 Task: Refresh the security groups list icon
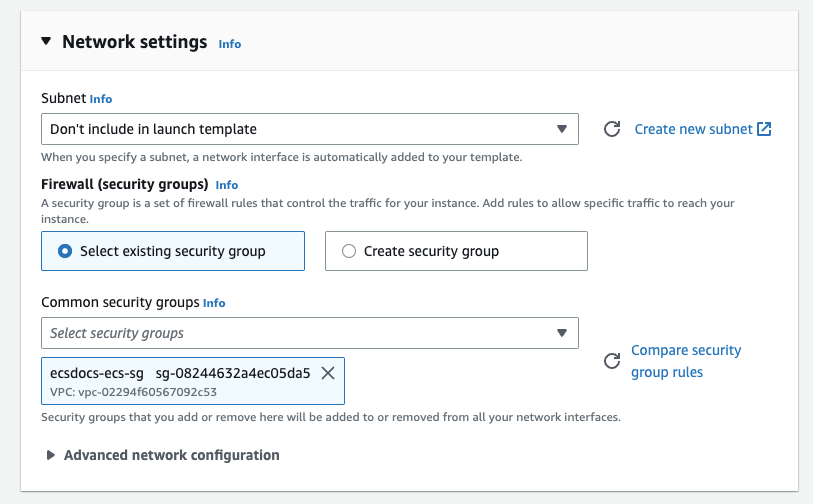[612, 361]
